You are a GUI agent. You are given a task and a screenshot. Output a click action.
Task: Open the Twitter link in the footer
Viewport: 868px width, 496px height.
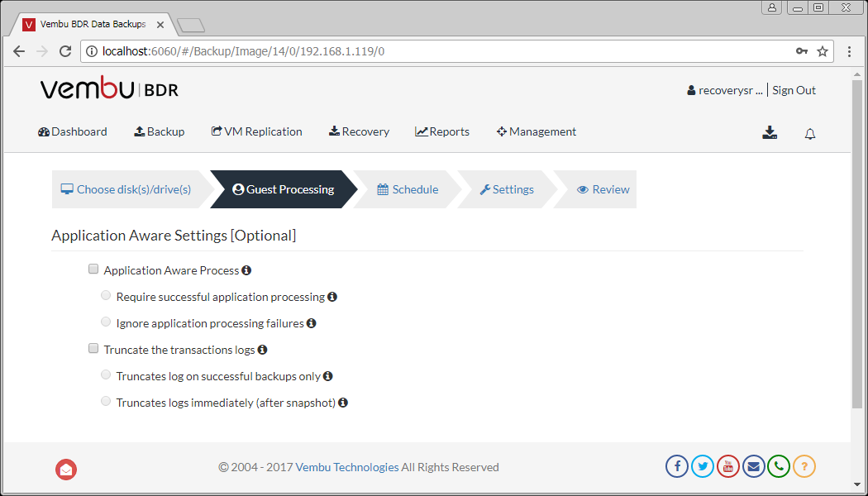pos(703,466)
